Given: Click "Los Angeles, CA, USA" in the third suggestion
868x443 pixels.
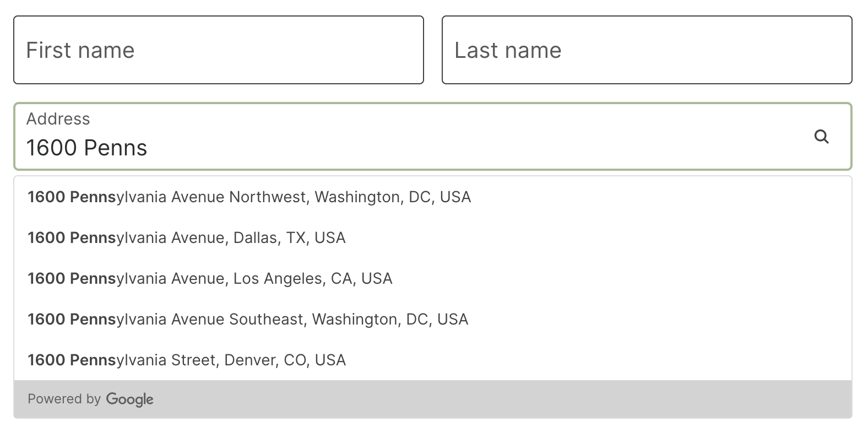Looking at the screenshot, I should tap(313, 279).
